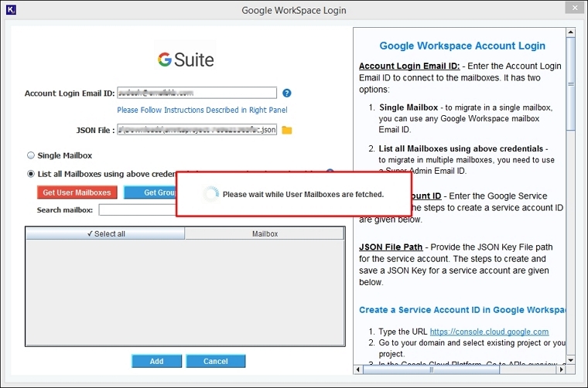Click Please Follow Instructions Described in Right Panel
588x388 pixels.
coord(201,111)
